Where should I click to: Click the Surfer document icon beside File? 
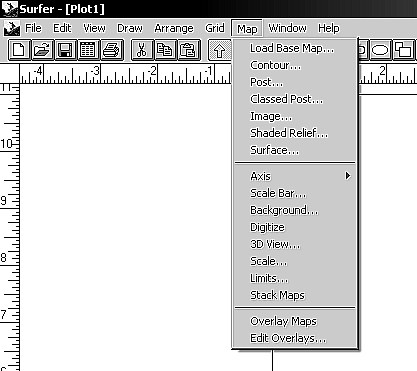(x=12, y=28)
